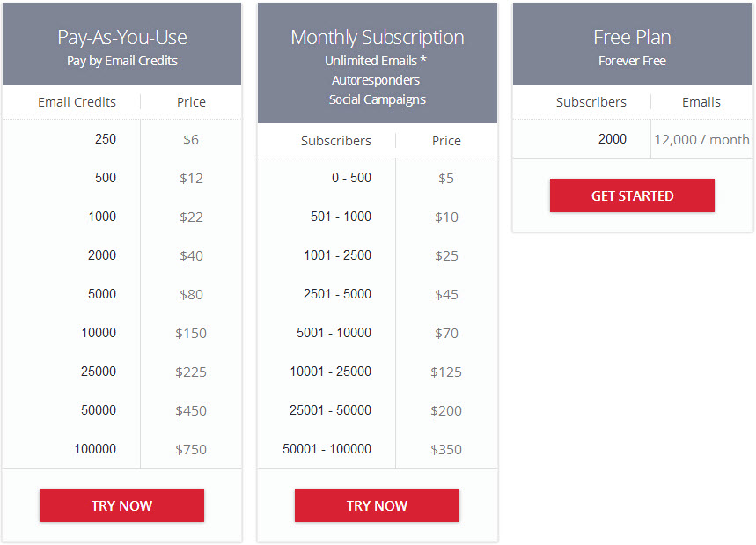Click the GET STARTED button for Free Plan
The image size is (756, 545).
[x=632, y=195]
